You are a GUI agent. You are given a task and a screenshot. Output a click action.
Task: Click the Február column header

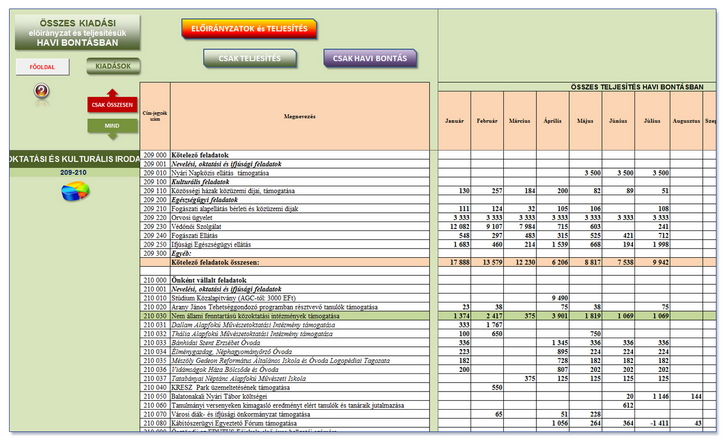coord(487,121)
